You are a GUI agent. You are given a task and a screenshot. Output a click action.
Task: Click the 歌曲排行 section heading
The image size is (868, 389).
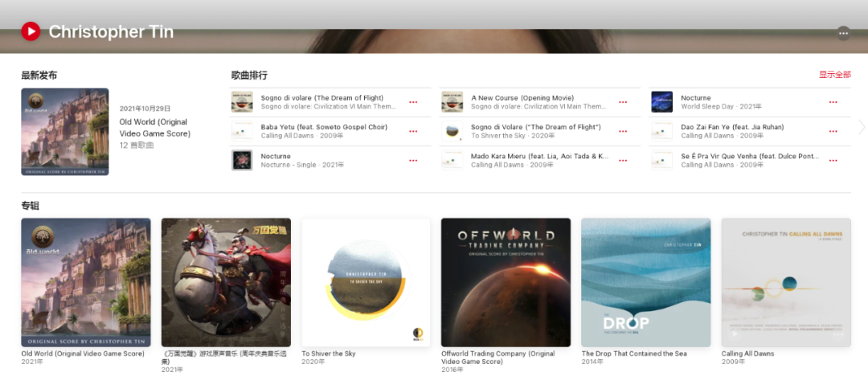(249, 76)
